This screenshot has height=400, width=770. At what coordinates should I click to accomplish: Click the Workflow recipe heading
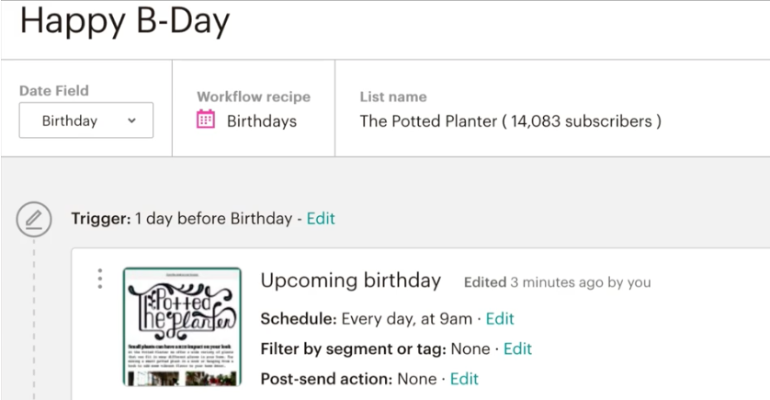(x=254, y=97)
